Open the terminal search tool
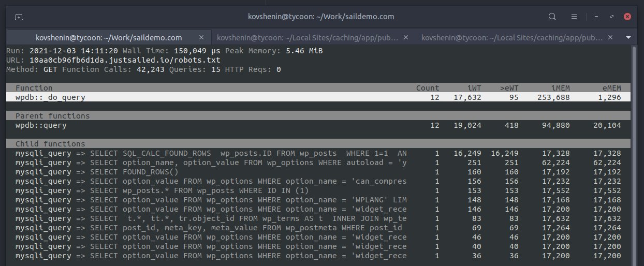Image resolution: width=644 pixels, height=266 pixels. [552, 17]
